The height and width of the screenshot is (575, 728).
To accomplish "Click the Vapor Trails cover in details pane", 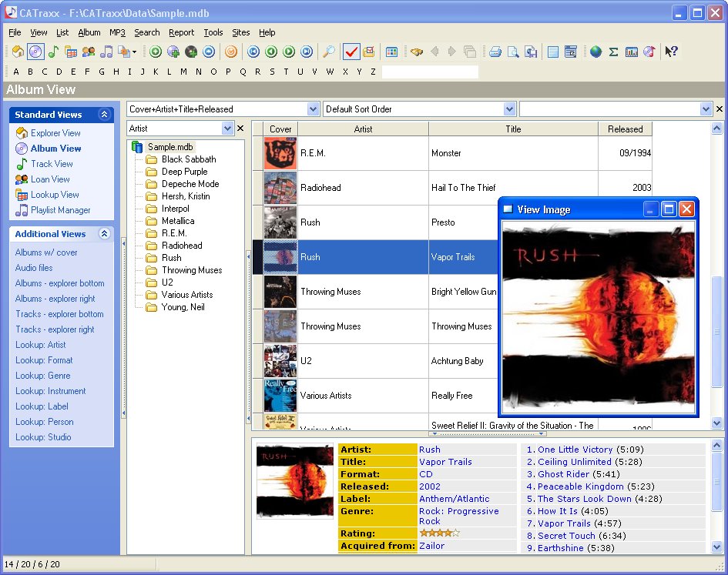I will point(295,481).
